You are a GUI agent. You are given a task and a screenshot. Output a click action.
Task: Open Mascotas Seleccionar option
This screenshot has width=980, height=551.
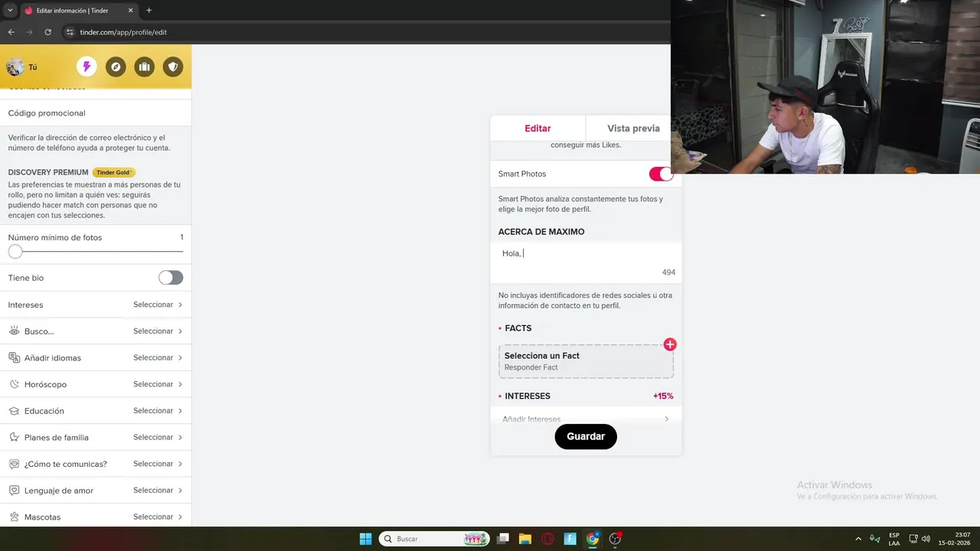click(158, 517)
